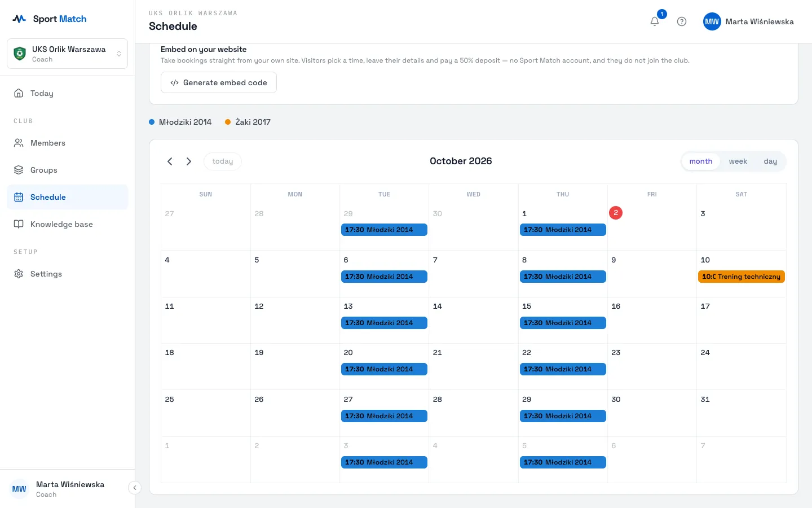The image size is (812, 508).
Task: Toggle the Żaki 2017 group legend
Action: pos(248,122)
